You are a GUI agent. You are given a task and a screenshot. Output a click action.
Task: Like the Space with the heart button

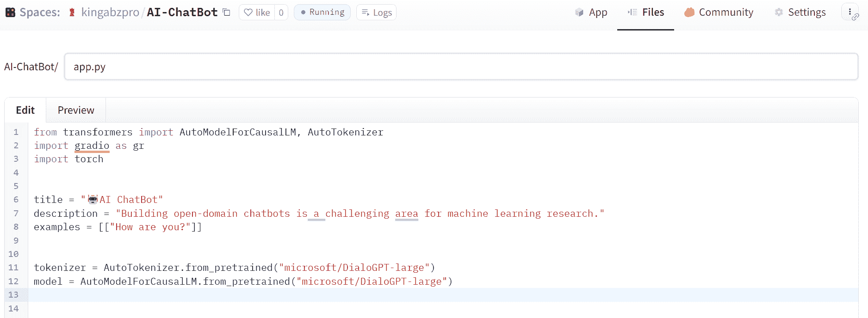257,12
